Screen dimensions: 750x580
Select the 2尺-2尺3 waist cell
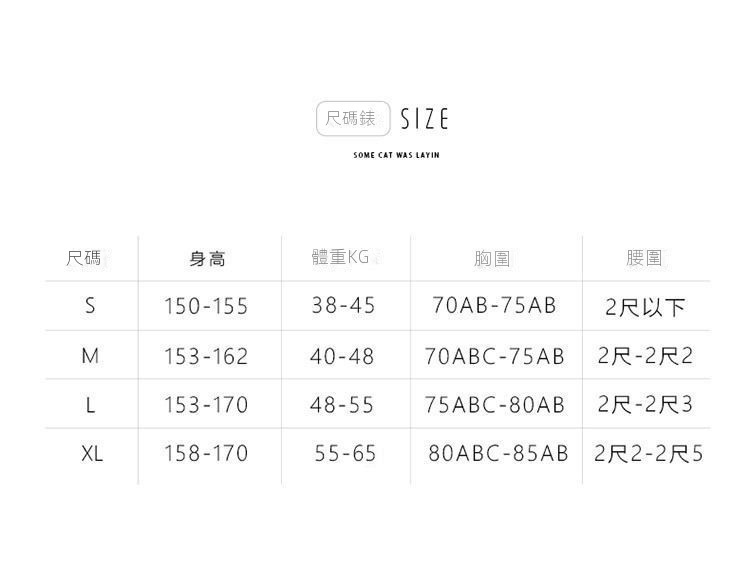click(645, 405)
